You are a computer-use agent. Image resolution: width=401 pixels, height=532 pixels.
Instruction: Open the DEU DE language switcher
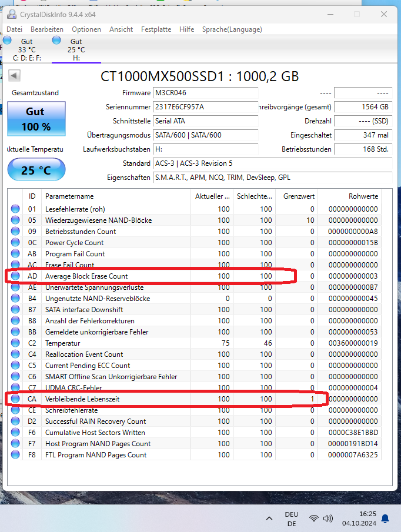pos(292,518)
